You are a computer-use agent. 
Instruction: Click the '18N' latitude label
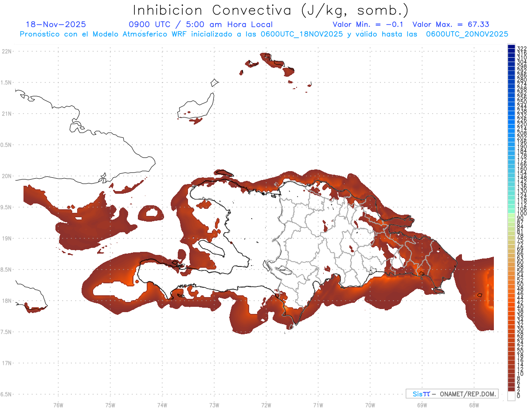pos(7,301)
